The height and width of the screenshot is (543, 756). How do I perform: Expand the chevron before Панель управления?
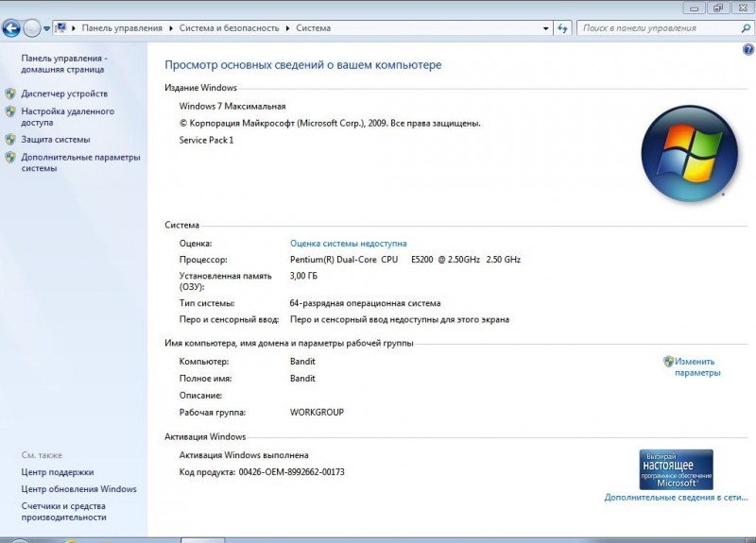(x=74, y=28)
